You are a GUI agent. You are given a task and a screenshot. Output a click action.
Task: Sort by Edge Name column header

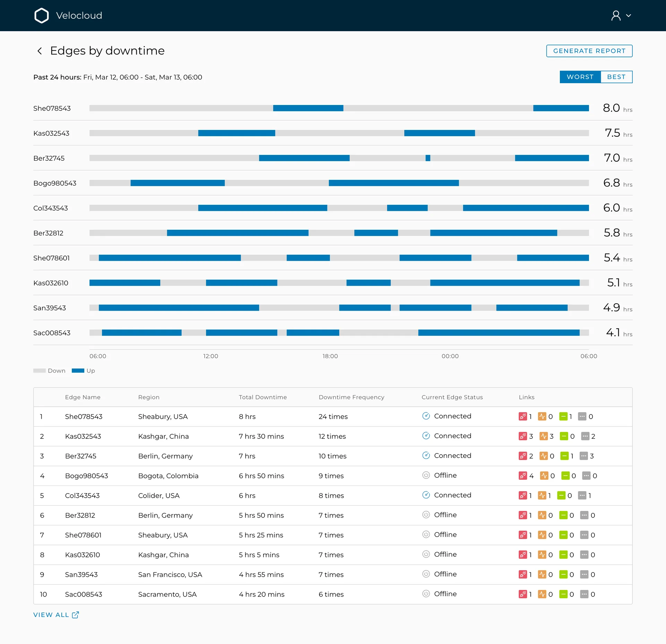(83, 397)
